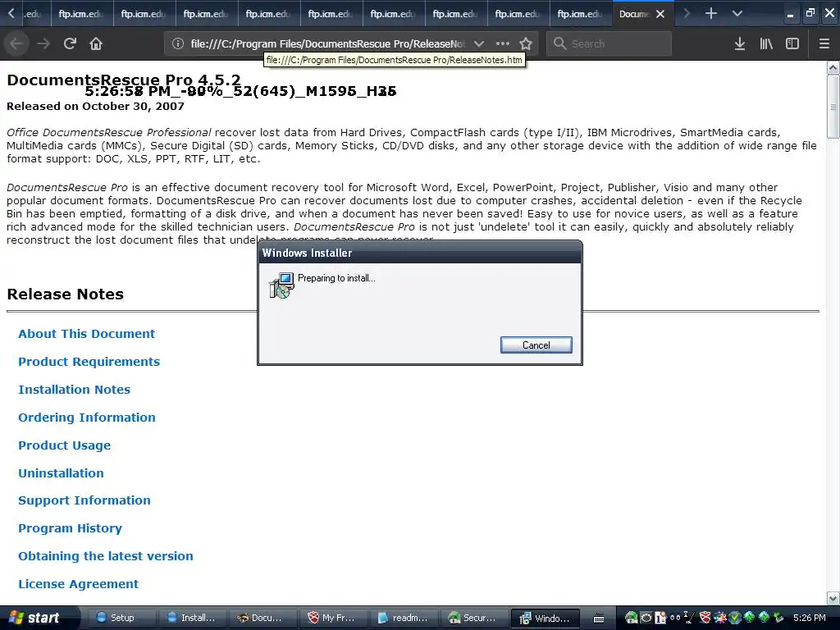
Task: Click Cancel in the Windows Installer dialog
Action: [536, 345]
